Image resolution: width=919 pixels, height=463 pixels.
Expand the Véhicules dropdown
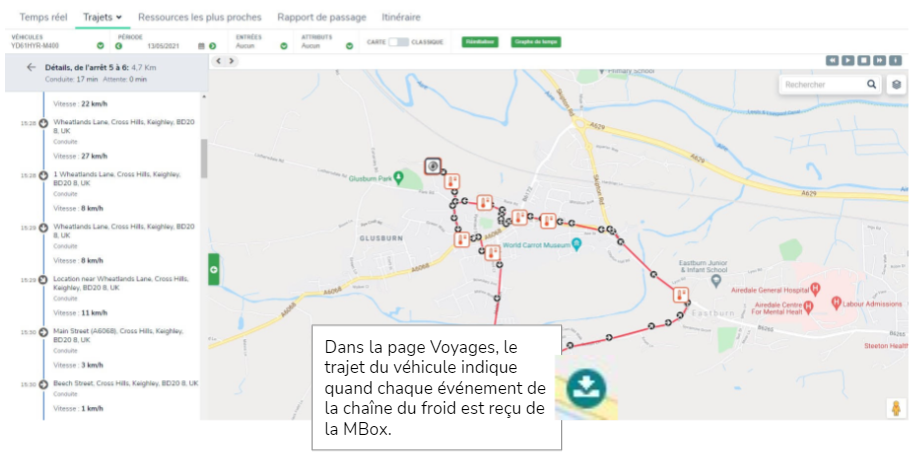click(100, 46)
